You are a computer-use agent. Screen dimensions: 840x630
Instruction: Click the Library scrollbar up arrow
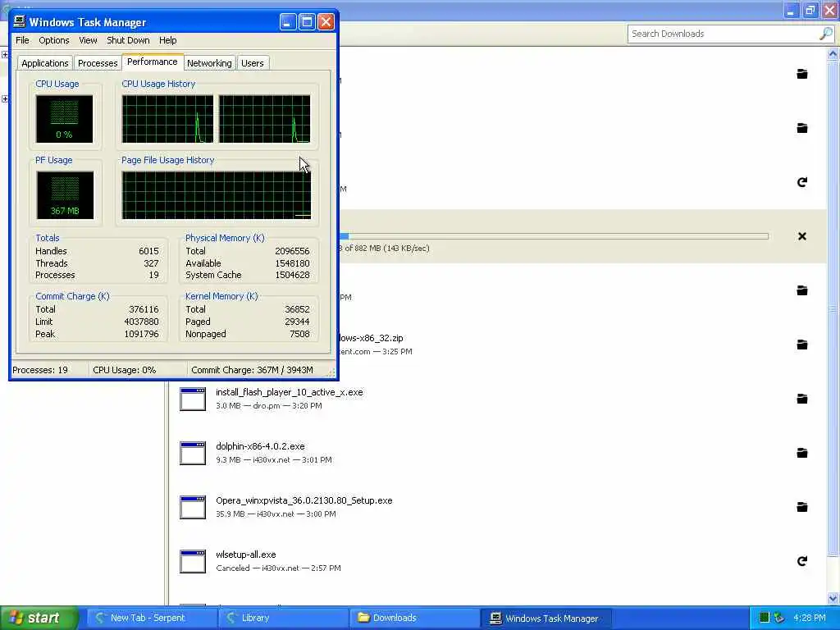[833, 53]
